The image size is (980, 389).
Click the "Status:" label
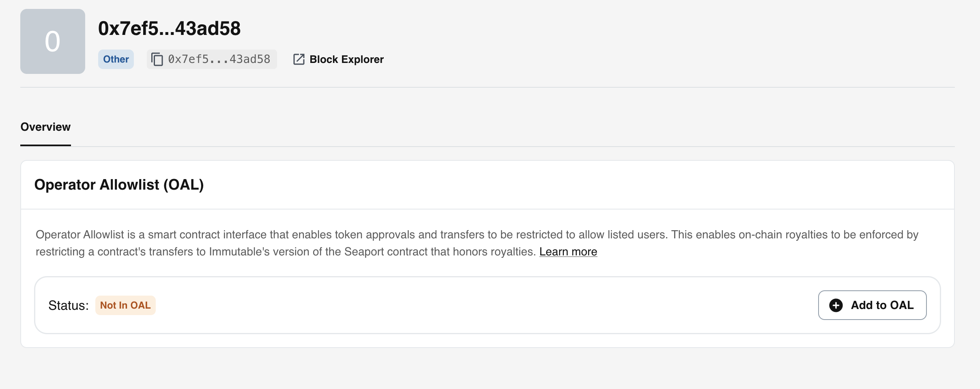pos(69,305)
